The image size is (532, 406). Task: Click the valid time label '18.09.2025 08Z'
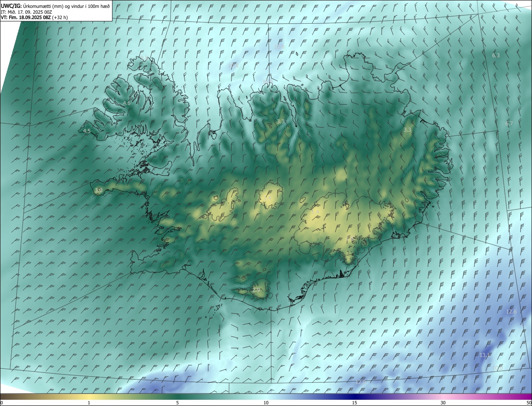tap(35, 17)
